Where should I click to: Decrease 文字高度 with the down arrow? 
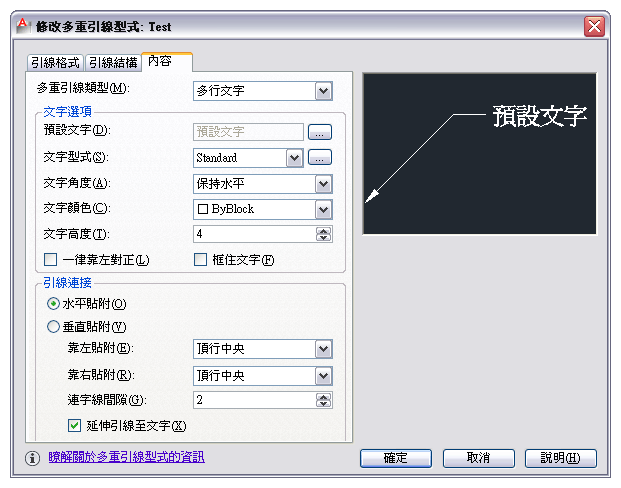(324, 238)
